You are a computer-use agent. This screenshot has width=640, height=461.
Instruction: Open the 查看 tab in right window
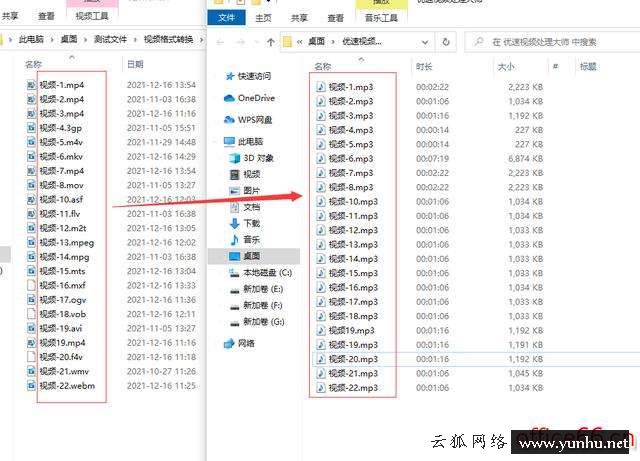tap(336, 18)
